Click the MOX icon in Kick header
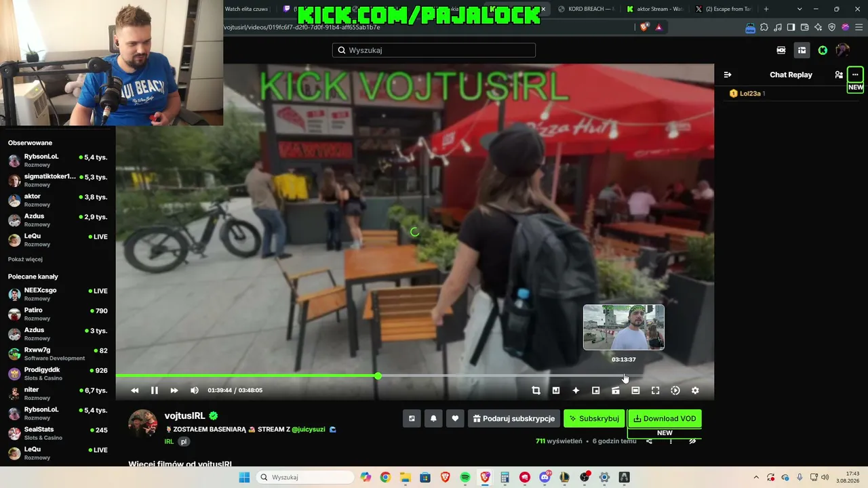Viewport: 868px width, 488px height. click(x=781, y=50)
